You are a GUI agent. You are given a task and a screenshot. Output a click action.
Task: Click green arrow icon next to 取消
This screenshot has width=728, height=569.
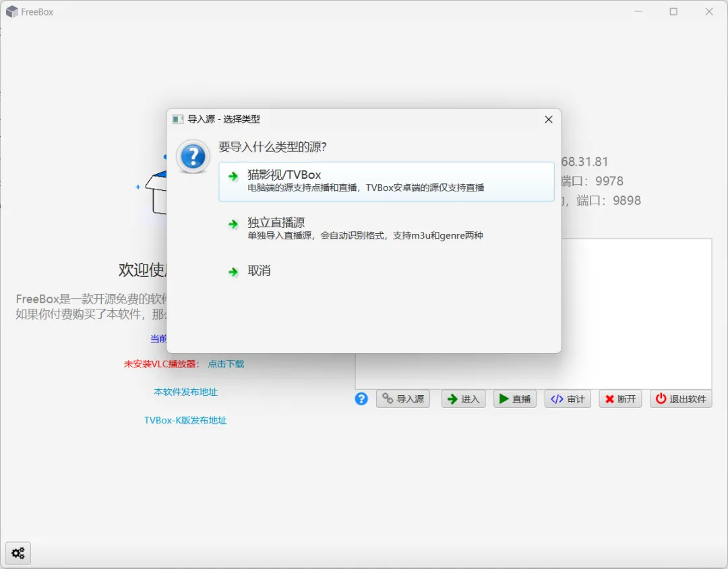click(x=233, y=272)
